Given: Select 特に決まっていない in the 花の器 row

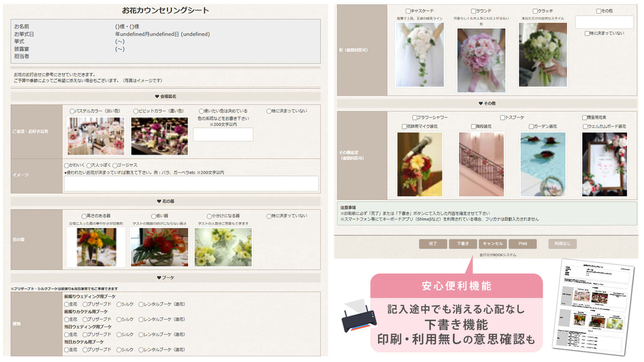Looking at the screenshot, I should (x=269, y=216).
